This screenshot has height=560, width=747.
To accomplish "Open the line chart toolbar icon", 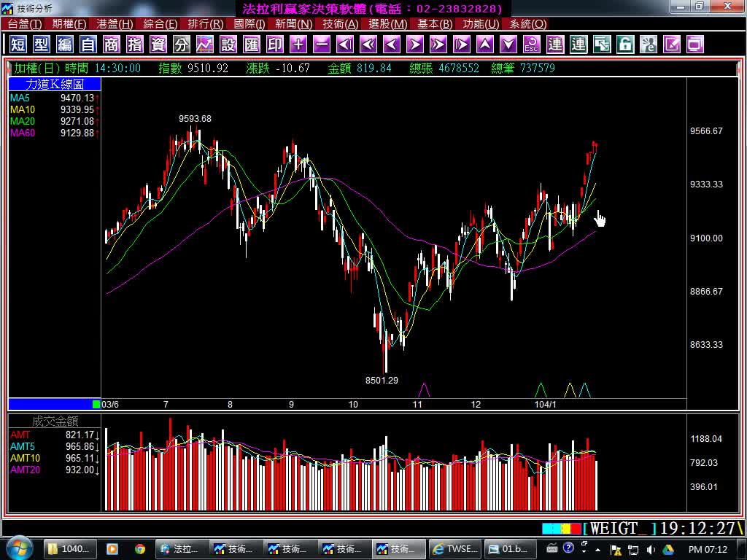I will click(x=205, y=44).
